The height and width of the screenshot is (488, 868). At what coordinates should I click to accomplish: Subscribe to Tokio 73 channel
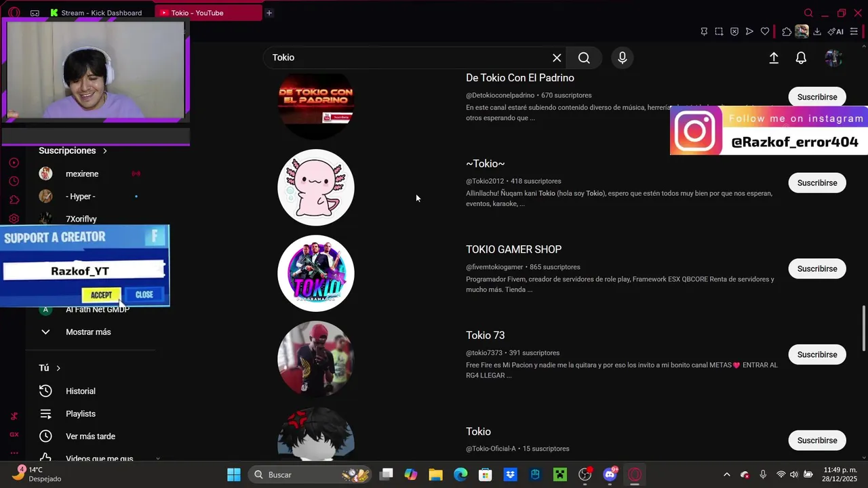pos(817,354)
